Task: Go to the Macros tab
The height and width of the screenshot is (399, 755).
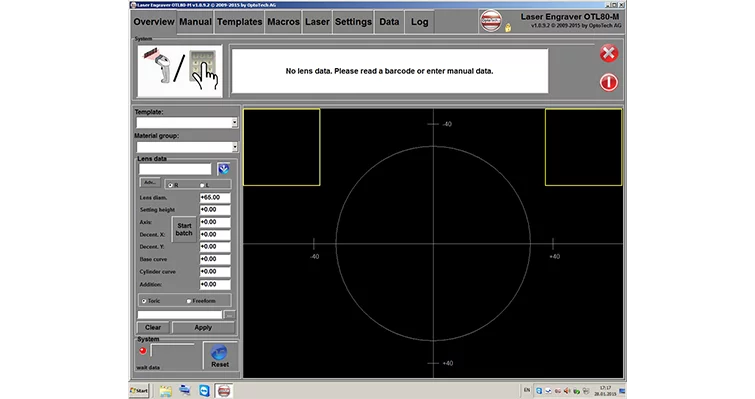Action: 283,22
